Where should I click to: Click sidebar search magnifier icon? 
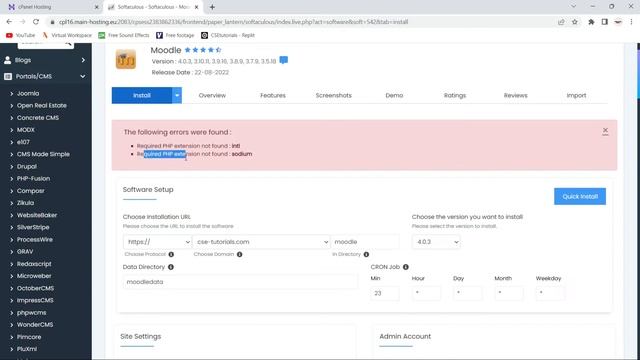68,43
